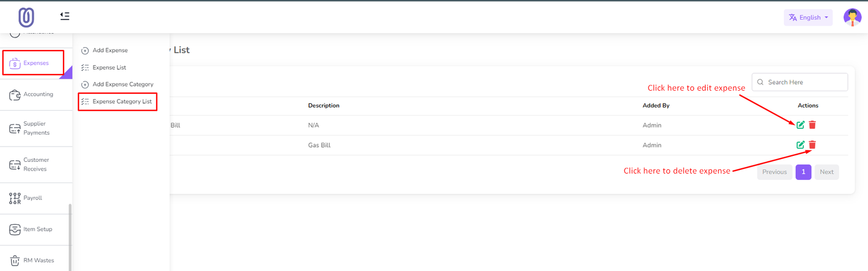Go to Expense Category List
The image size is (868, 271).
coord(122,102)
